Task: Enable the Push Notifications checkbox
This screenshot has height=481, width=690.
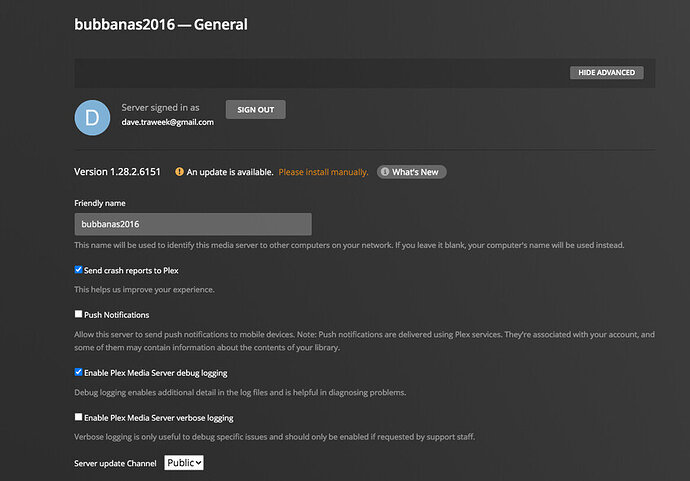Action: 78,314
